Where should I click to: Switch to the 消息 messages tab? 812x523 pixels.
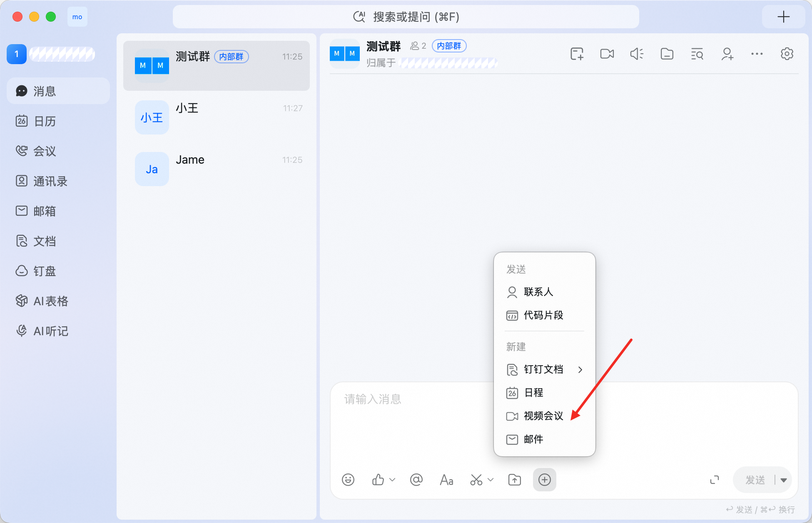click(58, 91)
